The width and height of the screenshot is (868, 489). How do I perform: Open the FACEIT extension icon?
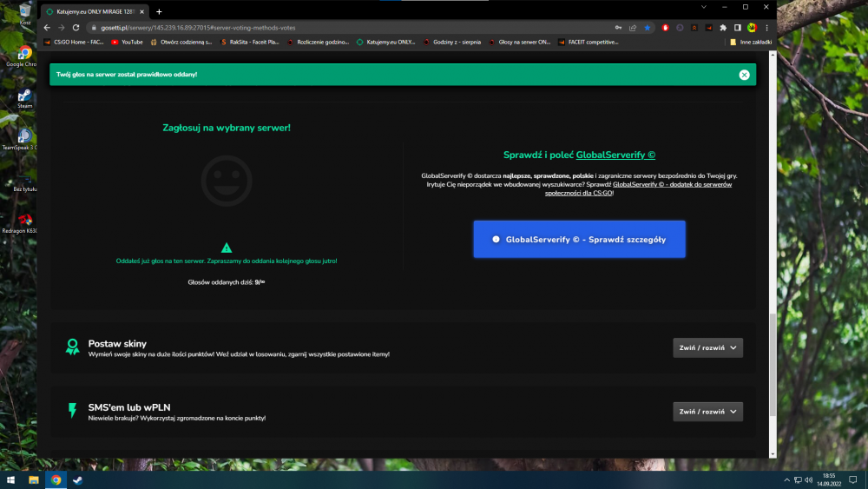coord(708,28)
